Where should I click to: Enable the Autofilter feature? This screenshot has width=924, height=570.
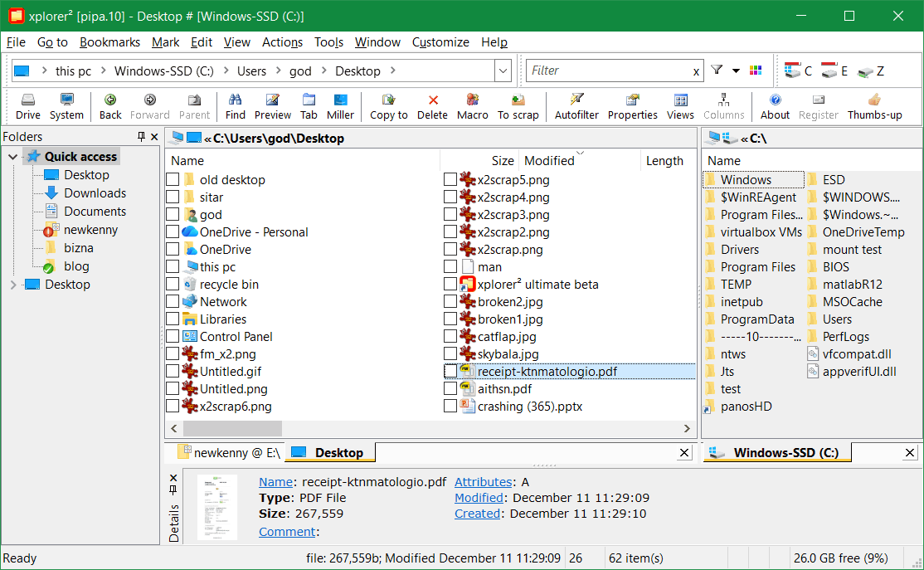[576, 106]
